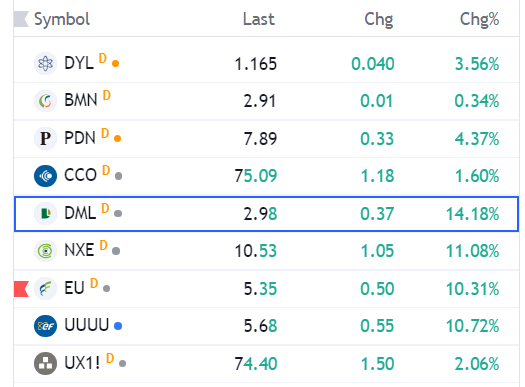This screenshot has width=525, height=387.
Task: Sort list by Last column header
Action: coord(258,19)
